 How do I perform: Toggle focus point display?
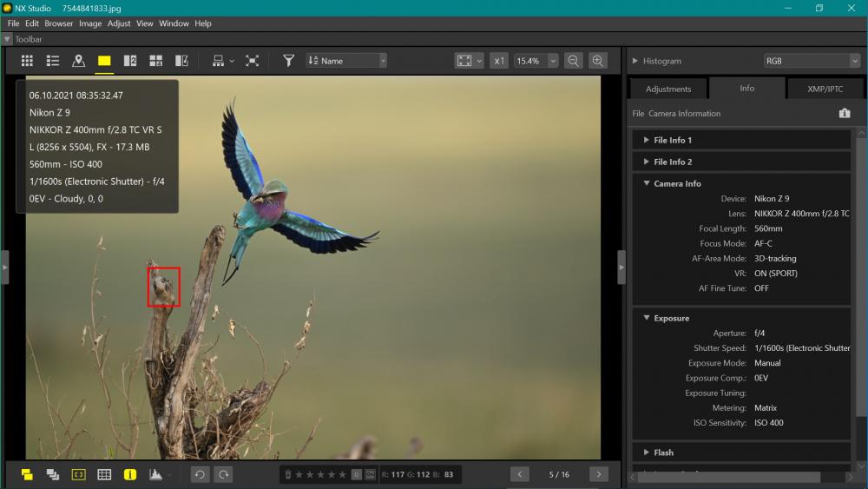click(79, 474)
